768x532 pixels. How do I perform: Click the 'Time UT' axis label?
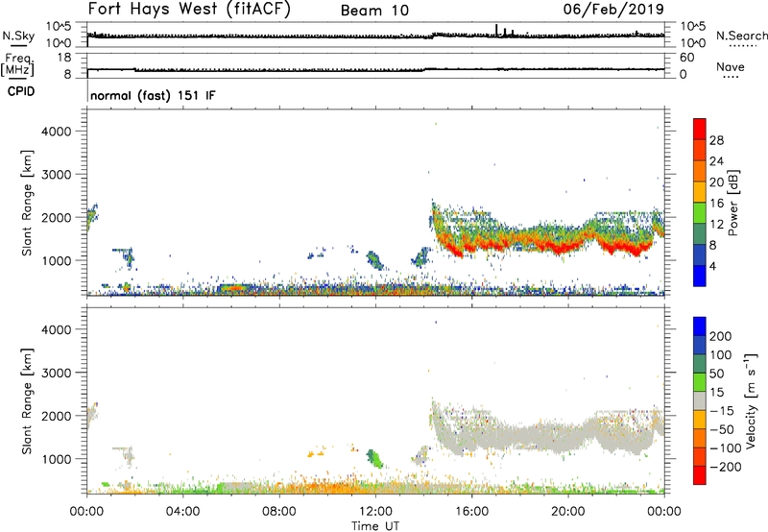tap(375, 526)
